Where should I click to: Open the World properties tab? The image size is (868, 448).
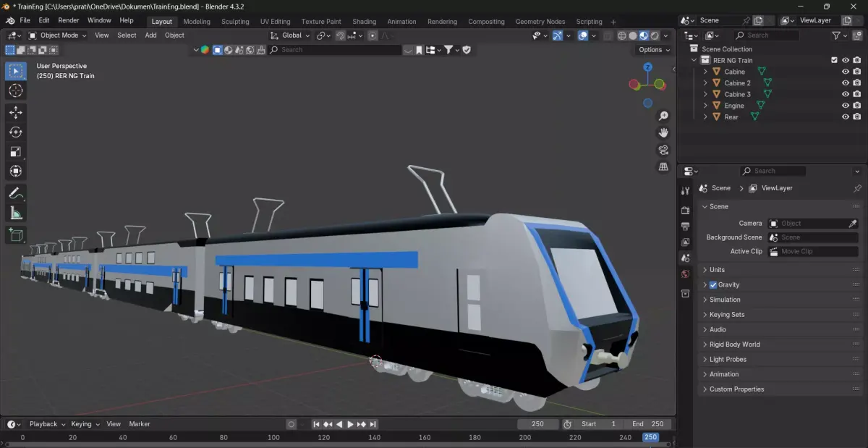pos(685,274)
